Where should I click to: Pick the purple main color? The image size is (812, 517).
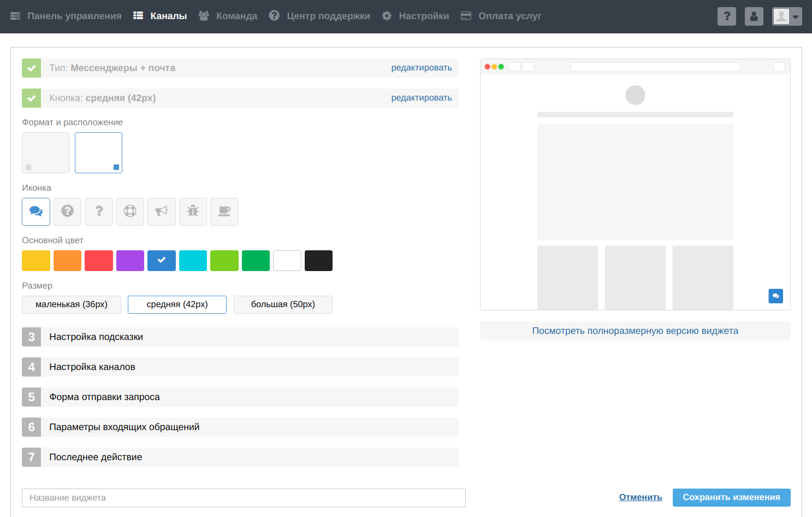tap(131, 261)
